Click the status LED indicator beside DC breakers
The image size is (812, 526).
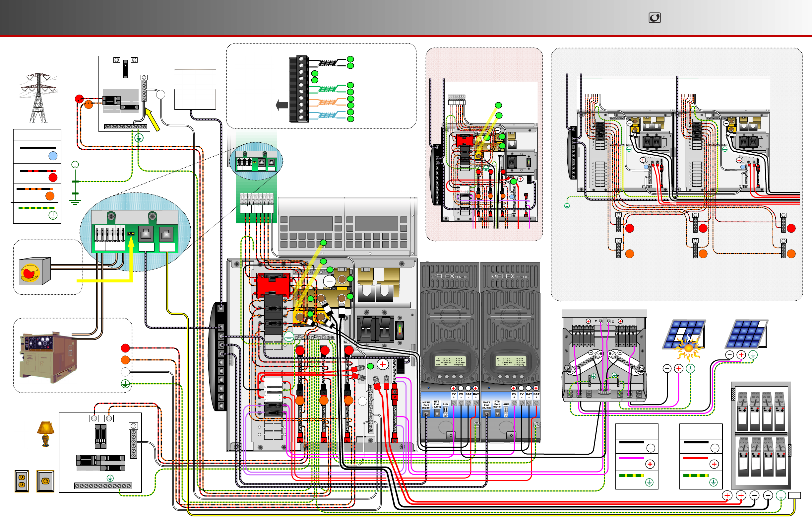pyautogui.click(x=400, y=330)
